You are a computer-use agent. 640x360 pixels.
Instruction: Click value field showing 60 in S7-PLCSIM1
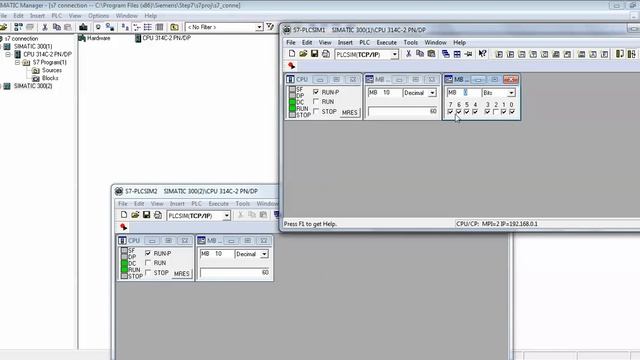(x=402, y=111)
